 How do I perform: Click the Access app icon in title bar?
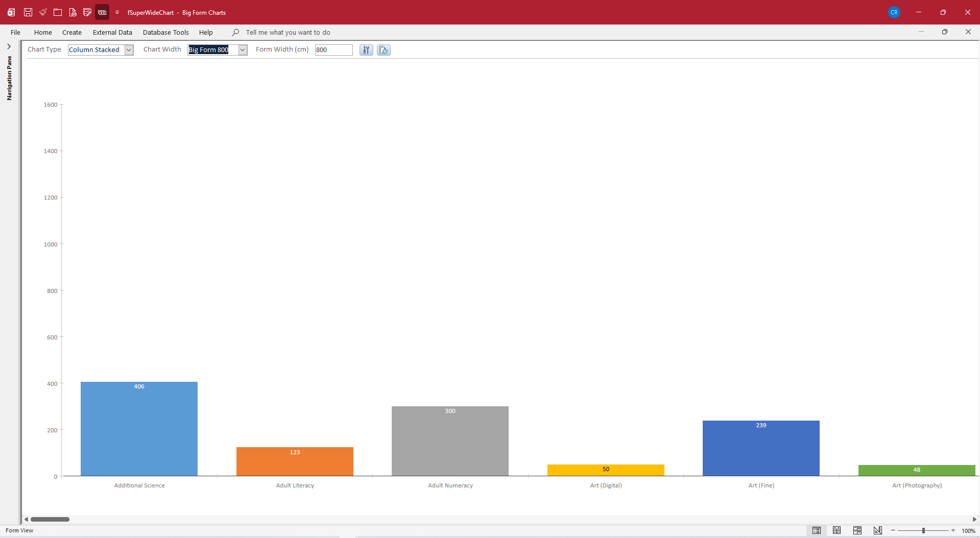coord(11,12)
